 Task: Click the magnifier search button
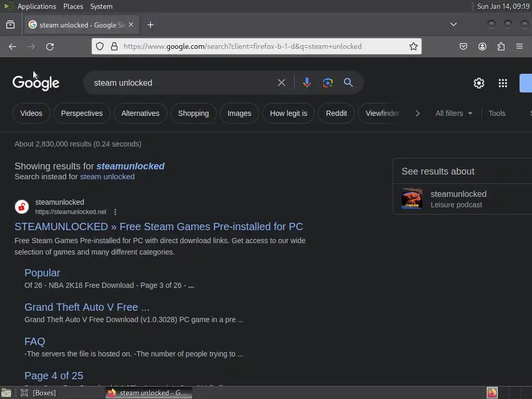point(348,83)
